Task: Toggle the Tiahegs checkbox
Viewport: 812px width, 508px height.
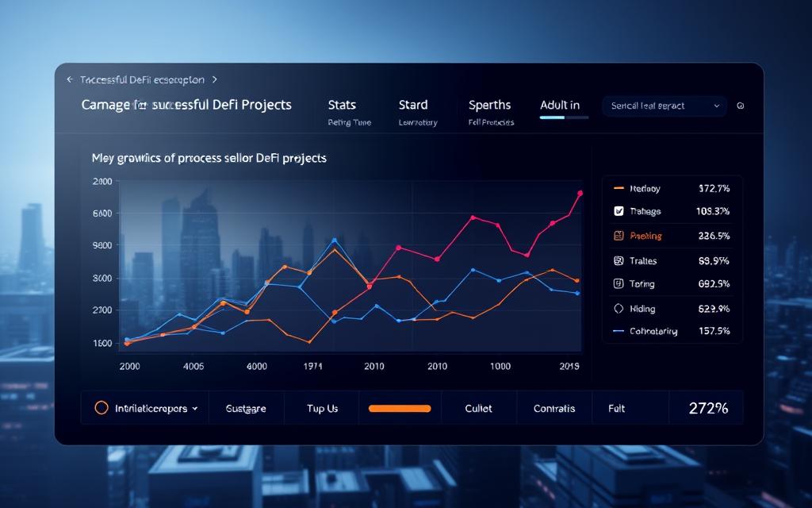Action: point(619,210)
